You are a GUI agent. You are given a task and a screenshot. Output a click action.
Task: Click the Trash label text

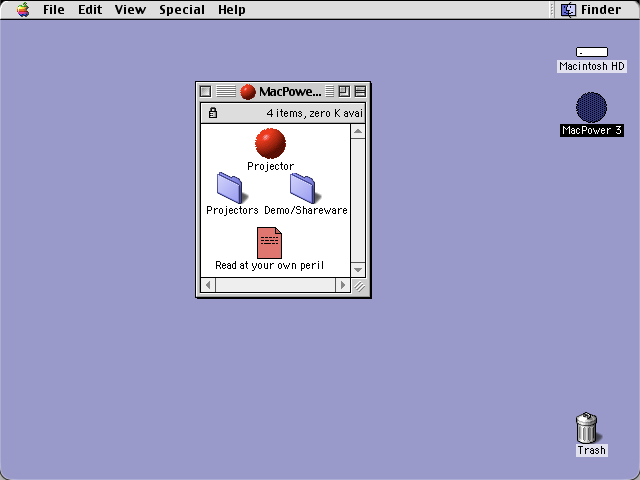pyautogui.click(x=591, y=450)
